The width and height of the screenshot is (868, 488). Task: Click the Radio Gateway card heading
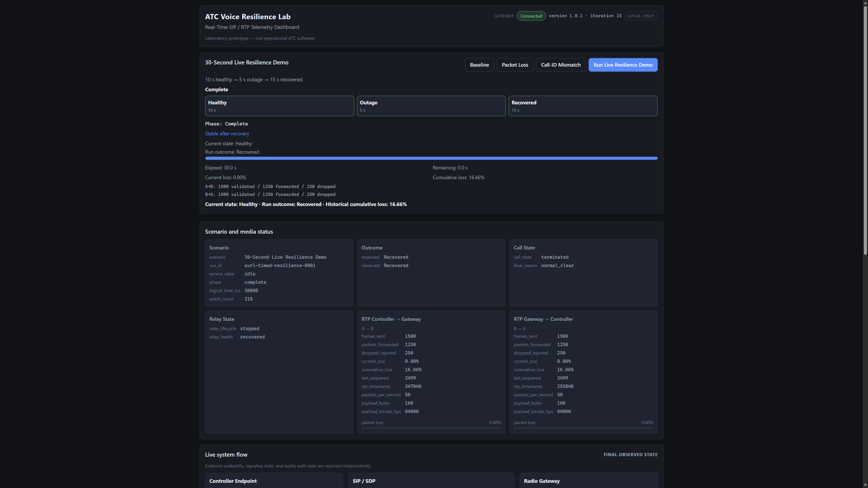point(542,481)
